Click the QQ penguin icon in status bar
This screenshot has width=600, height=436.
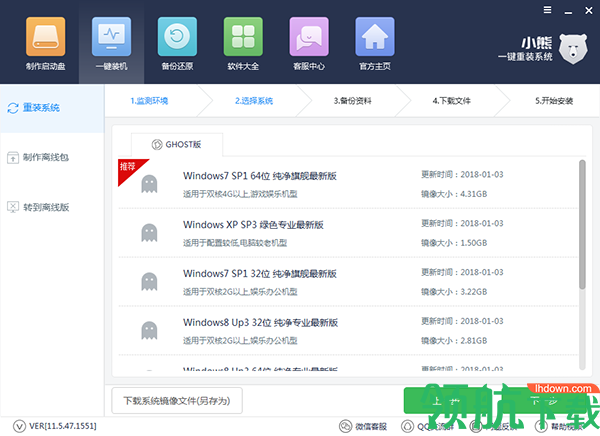click(407, 426)
